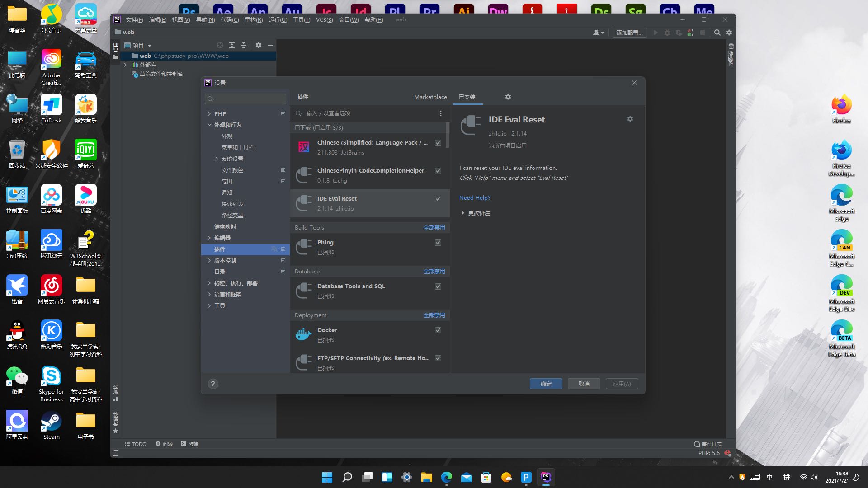Open the Need Help? link

(x=474, y=198)
